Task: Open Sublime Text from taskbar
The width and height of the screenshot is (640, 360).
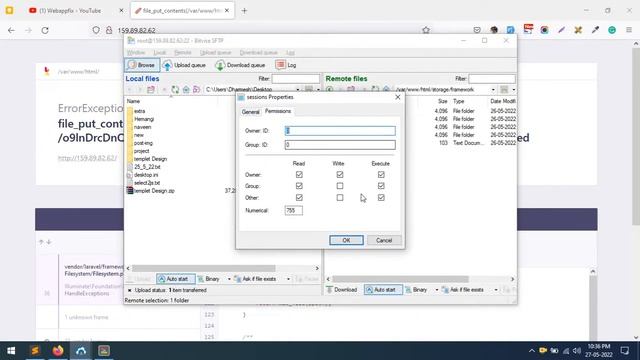Action: click(x=35, y=351)
